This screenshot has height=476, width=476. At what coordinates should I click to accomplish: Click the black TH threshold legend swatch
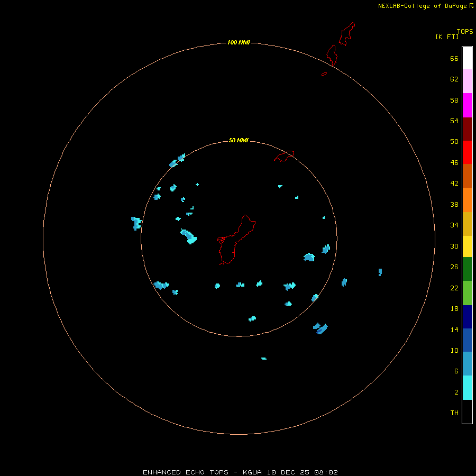[467, 411]
